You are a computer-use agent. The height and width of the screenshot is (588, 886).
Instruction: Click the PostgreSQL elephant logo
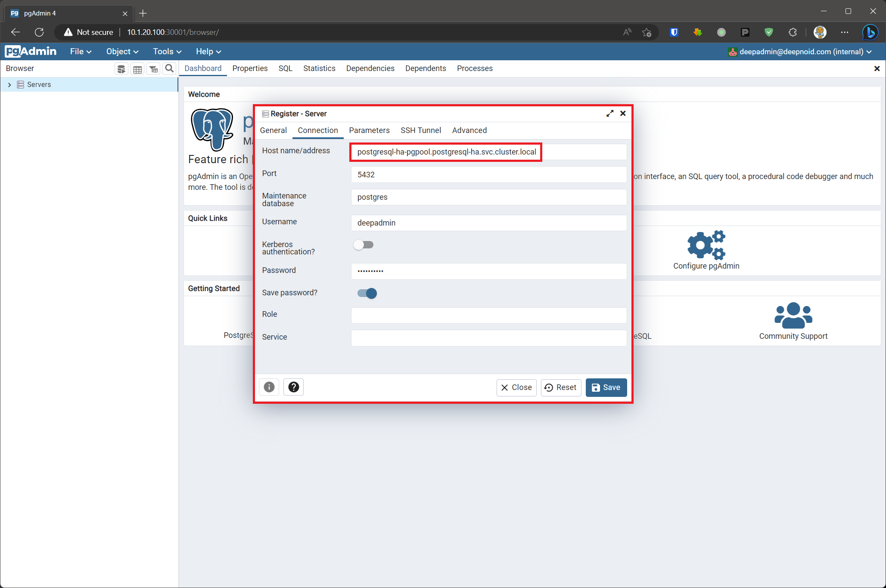tap(212, 129)
